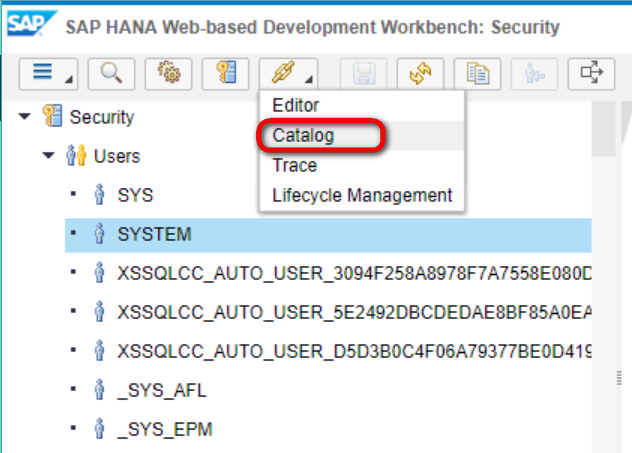
Task: Choose Editor in the dropdown menu
Action: tap(296, 106)
